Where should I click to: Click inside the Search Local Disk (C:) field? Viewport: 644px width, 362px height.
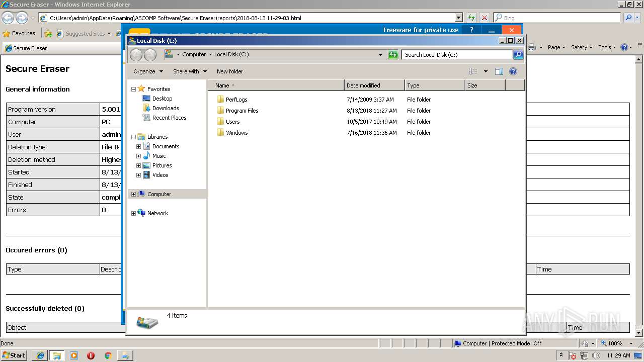[457, 55]
